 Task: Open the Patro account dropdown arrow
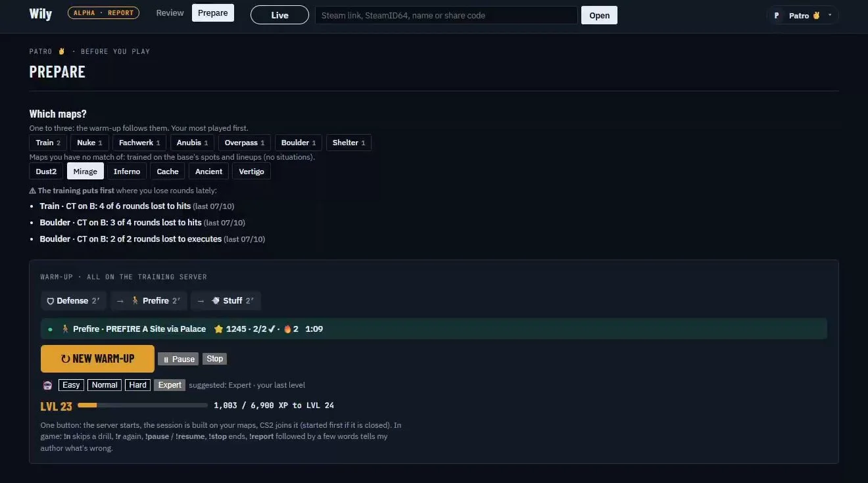pos(830,15)
